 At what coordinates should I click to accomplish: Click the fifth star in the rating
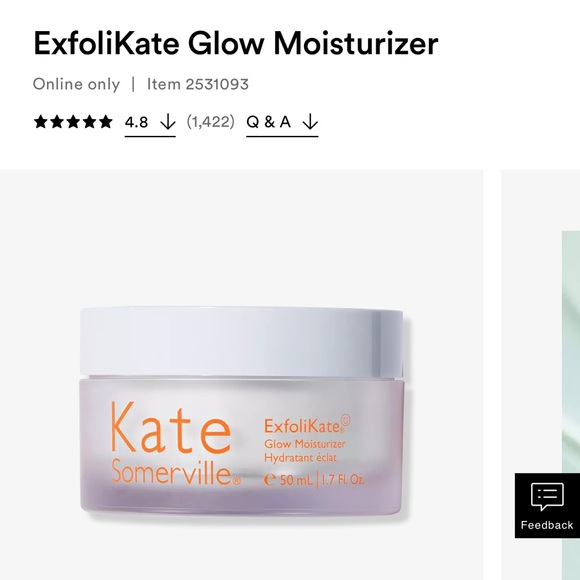pyautogui.click(x=105, y=122)
